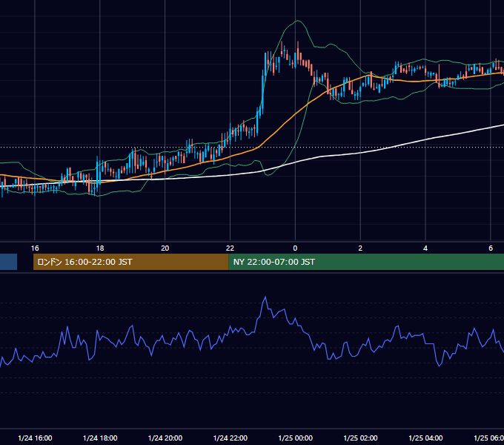Click the 4 hour label on price chart axis
This screenshot has height=445, width=504.
click(425, 248)
